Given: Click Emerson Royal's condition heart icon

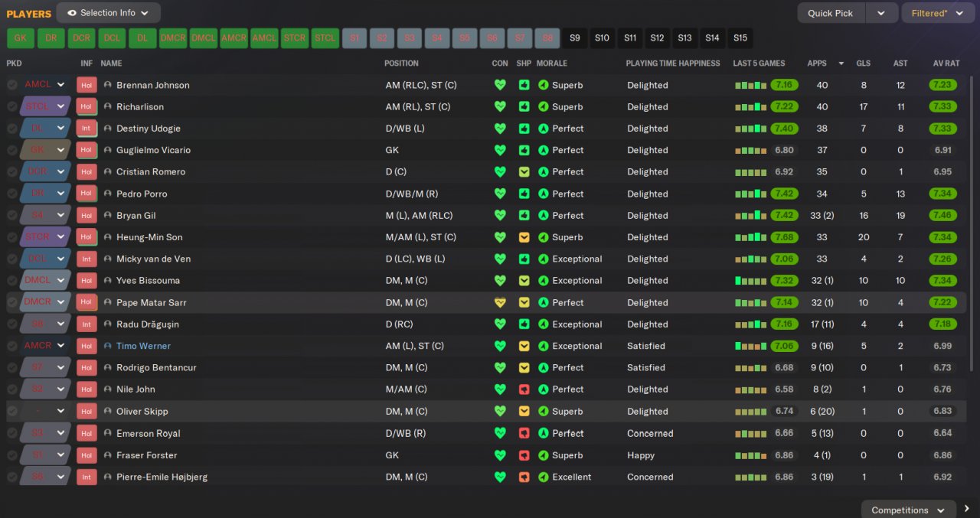Looking at the screenshot, I should (x=500, y=433).
